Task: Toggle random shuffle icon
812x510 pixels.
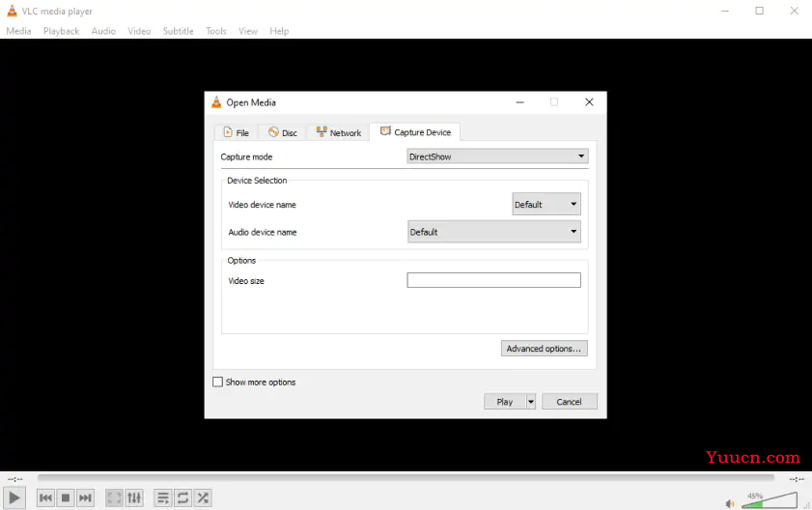Action: [x=203, y=498]
